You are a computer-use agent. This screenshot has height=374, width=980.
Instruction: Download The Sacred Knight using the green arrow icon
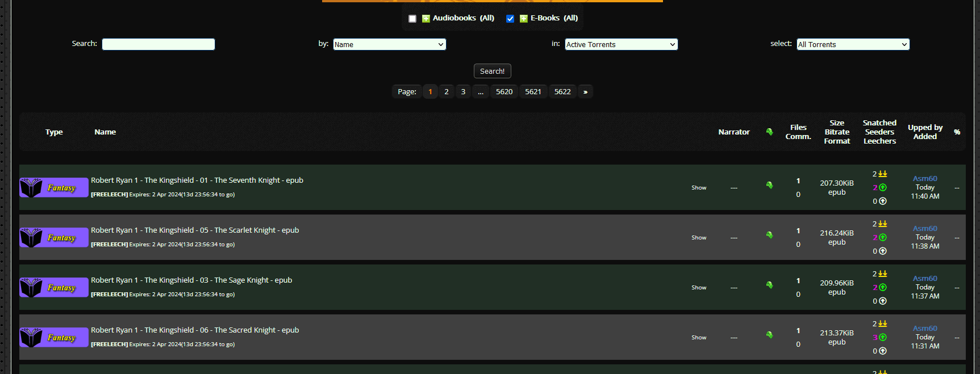769,335
